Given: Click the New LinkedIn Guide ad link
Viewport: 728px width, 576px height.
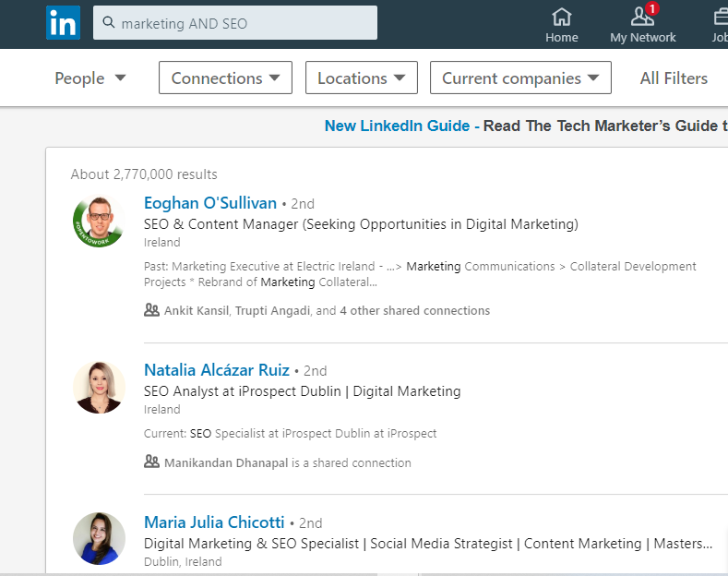Looking at the screenshot, I should [x=397, y=126].
